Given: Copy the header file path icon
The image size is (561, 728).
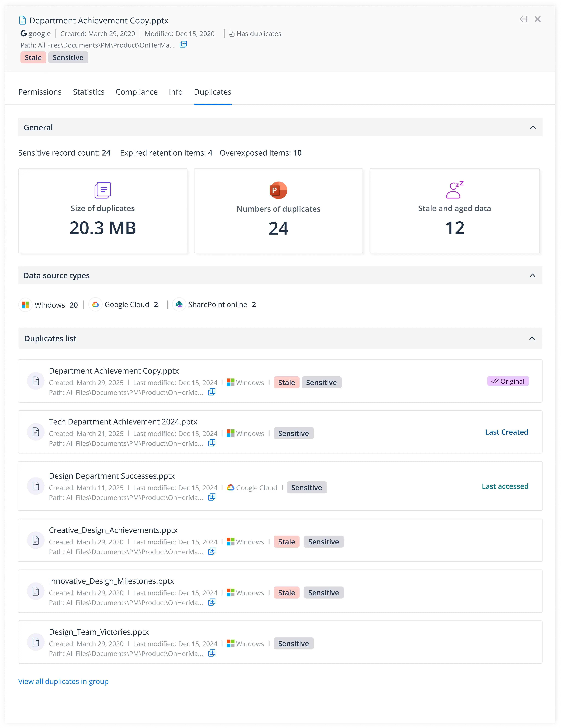Looking at the screenshot, I should (183, 45).
